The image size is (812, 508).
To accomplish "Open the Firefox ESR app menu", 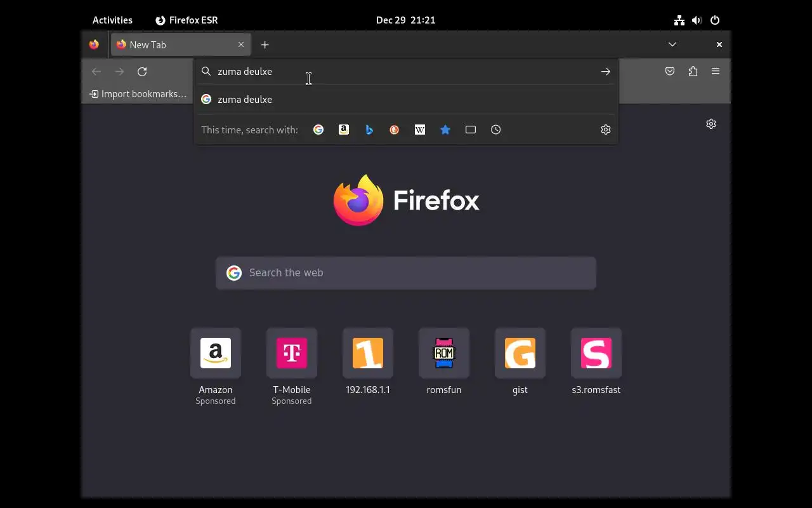I will point(187,20).
